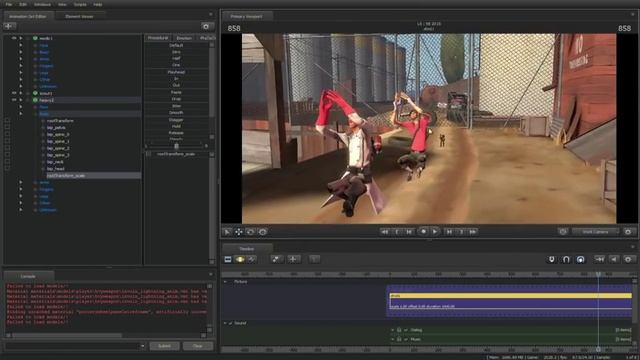Image resolution: width=640 pixels, height=360 pixels.
Task: Click the camera icon beside Work Camera
Action: click(x=563, y=232)
